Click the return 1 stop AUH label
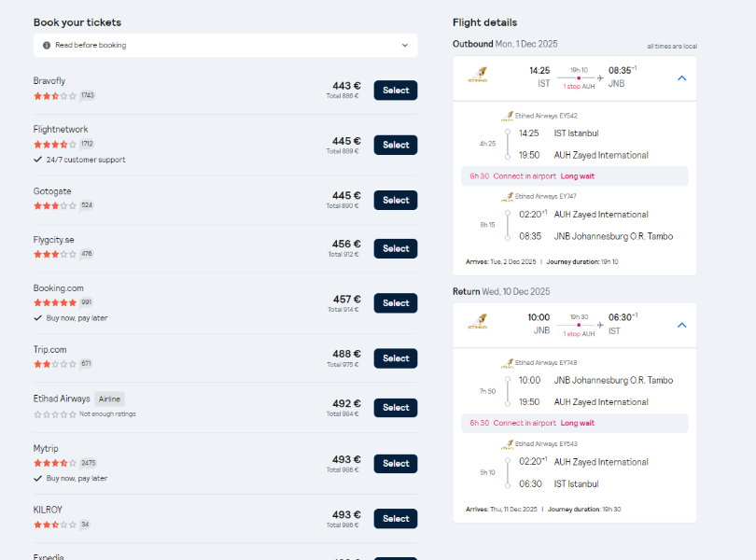 [579, 334]
